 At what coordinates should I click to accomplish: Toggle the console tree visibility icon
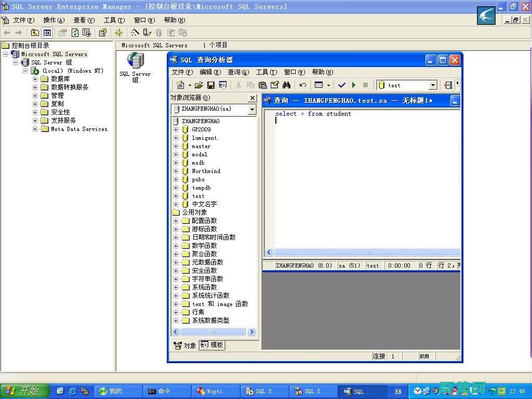[47, 33]
